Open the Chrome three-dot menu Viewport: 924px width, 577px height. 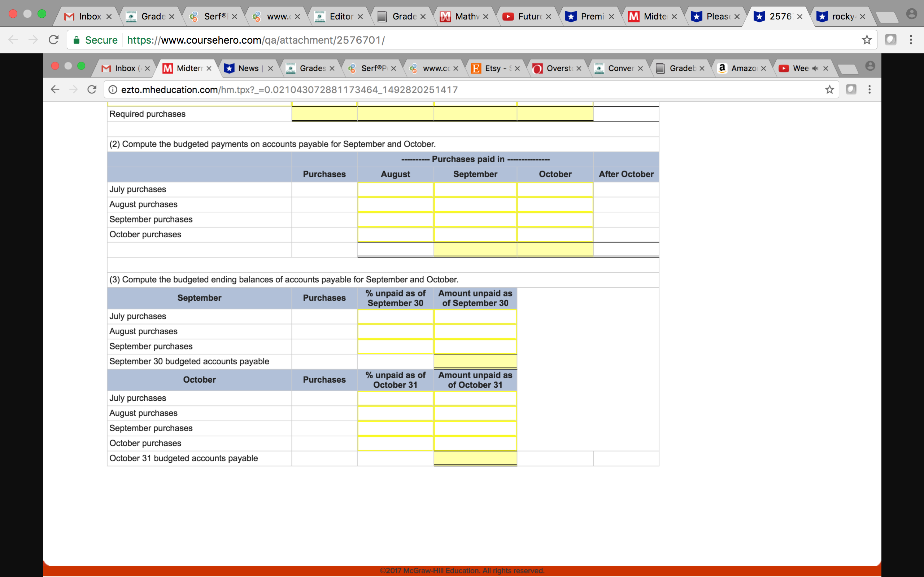click(911, 40)
